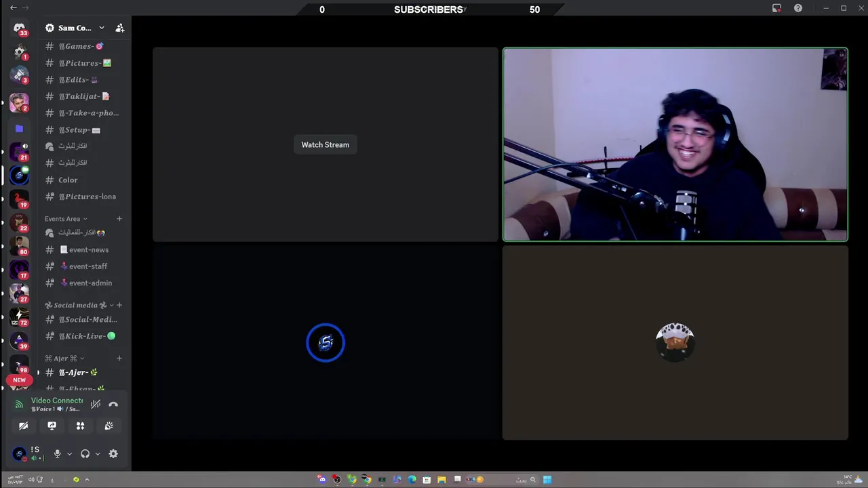Mute the microphone

pos(57,454)
